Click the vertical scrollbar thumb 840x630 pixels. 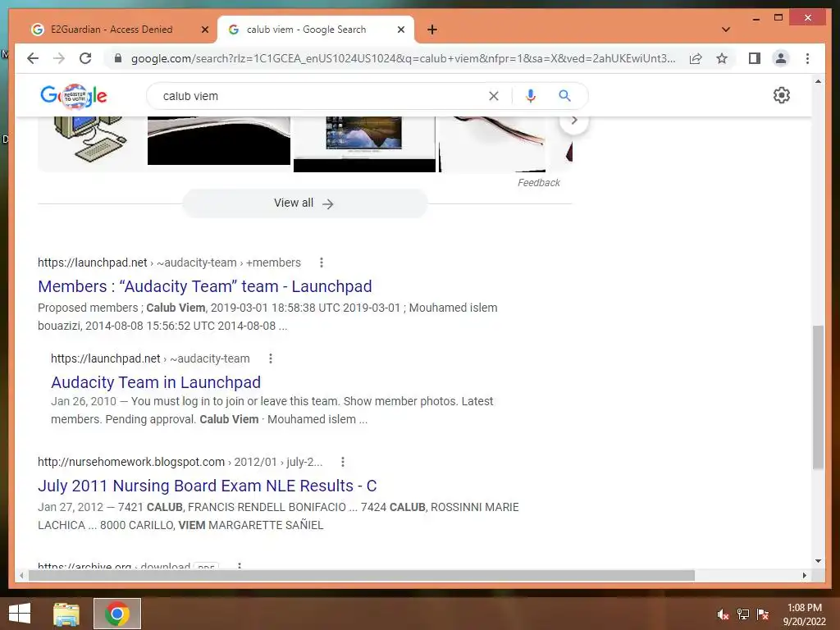pos(818,398)
